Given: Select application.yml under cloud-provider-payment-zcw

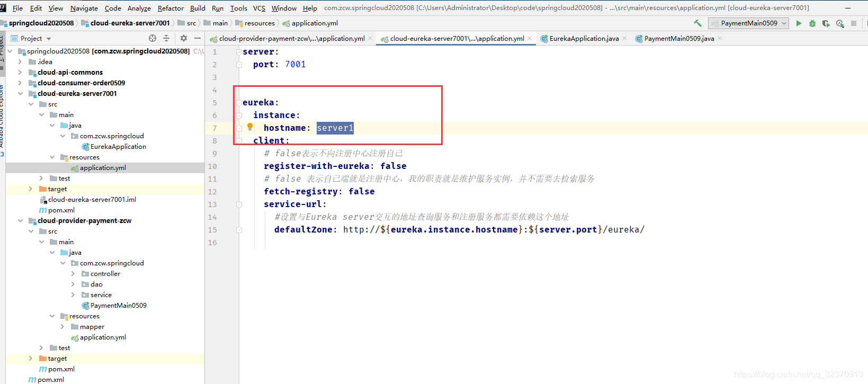Looking at the screenshot, I should (x=103, y=337).
